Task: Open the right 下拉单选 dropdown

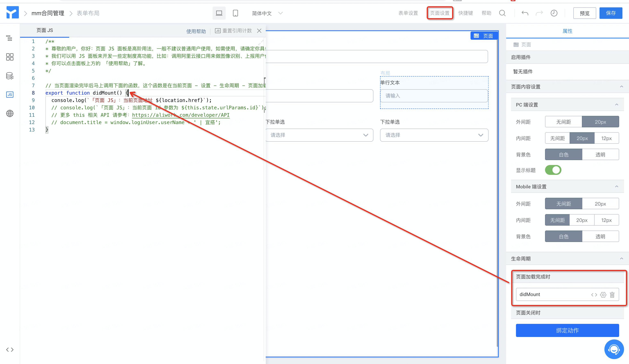Action: 434,135
